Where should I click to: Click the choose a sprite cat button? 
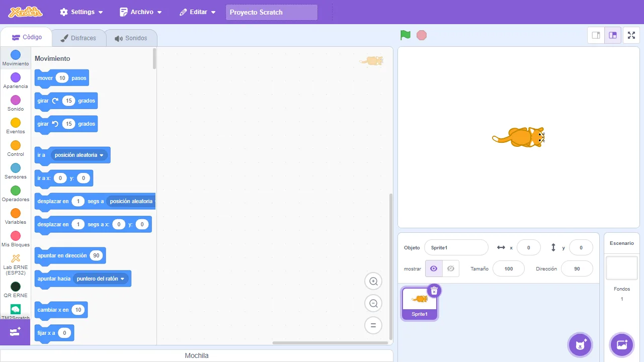coord(580,345)
